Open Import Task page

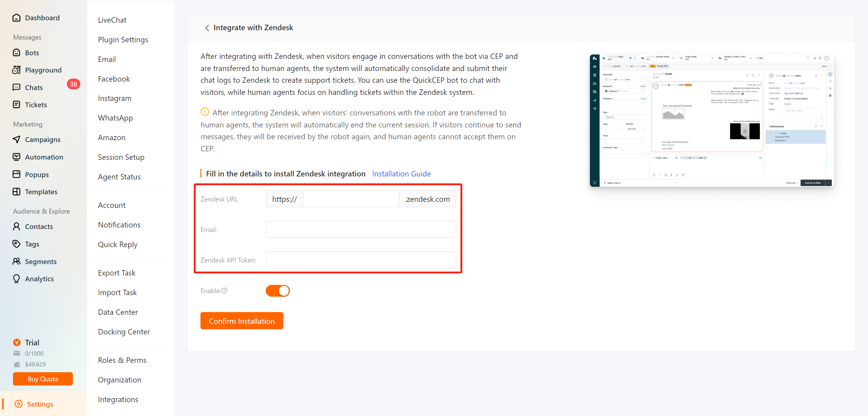(x=117, y=292)
